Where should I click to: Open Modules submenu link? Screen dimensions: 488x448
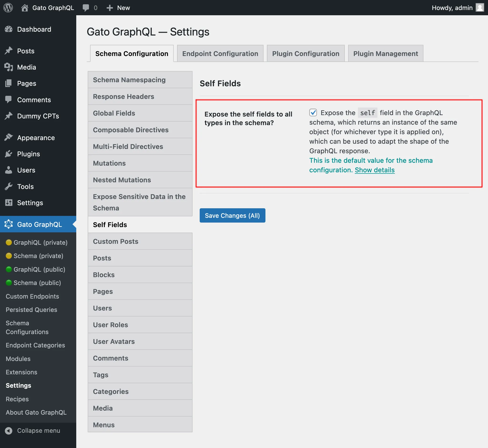coord(18,359)
